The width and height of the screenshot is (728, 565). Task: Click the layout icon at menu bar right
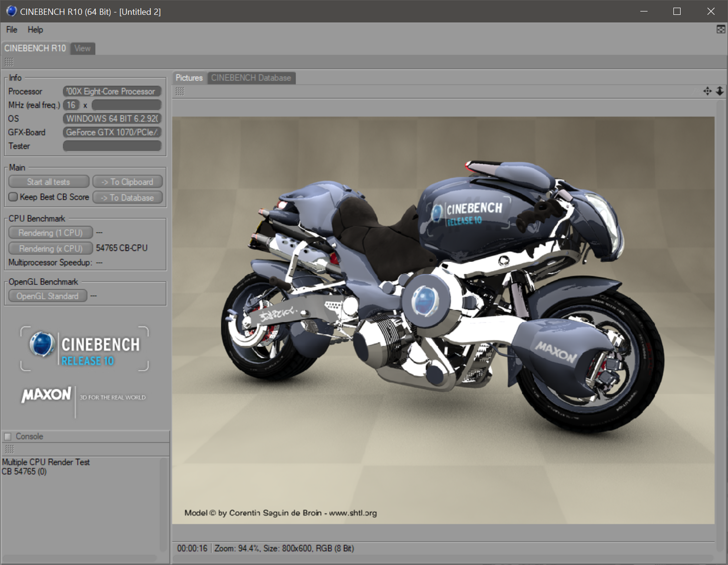(x=720, y=30)
